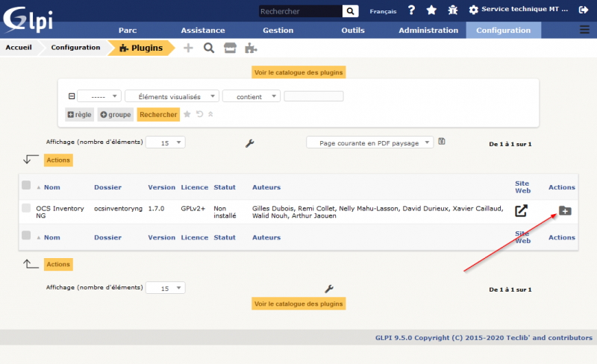The width and height of the screenshot is (597, 364).
Task: Click the search criteria text field
Action: click(313, 96)
